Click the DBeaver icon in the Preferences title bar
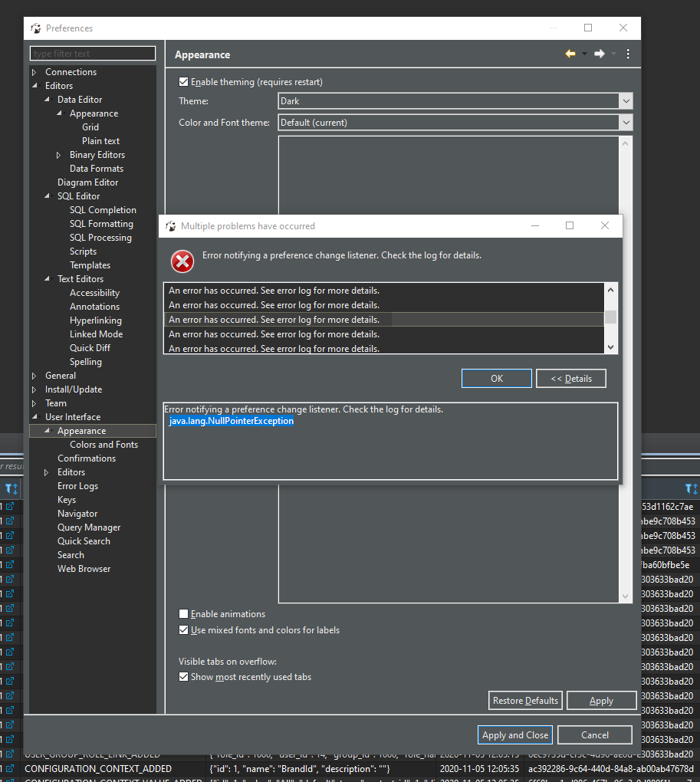This screenshot has height=782, width=700. pyautogui.click(x=35, y=28)
